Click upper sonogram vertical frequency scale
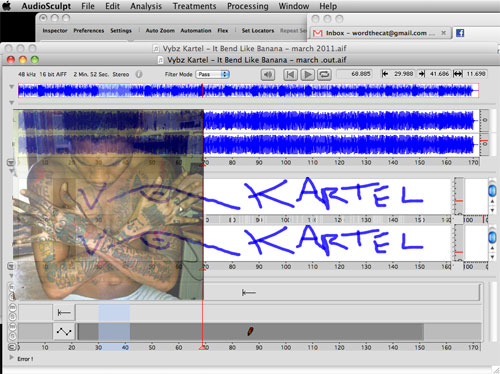Image resolution: width=500 pixels, height=374 pixels. (459, 196)
